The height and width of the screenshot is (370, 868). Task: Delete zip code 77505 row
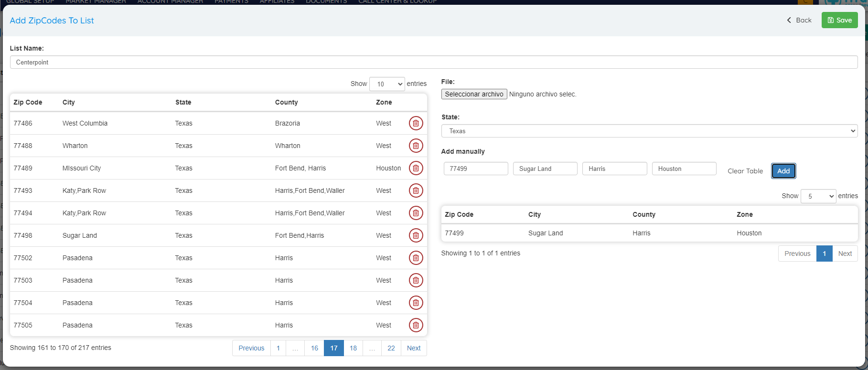click(x=416, y=325)
